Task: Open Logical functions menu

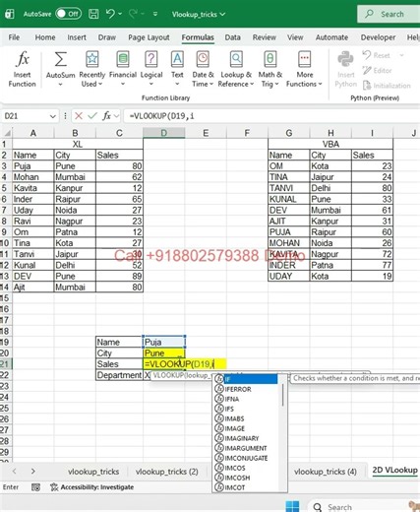Action: [x=151, y=69]
